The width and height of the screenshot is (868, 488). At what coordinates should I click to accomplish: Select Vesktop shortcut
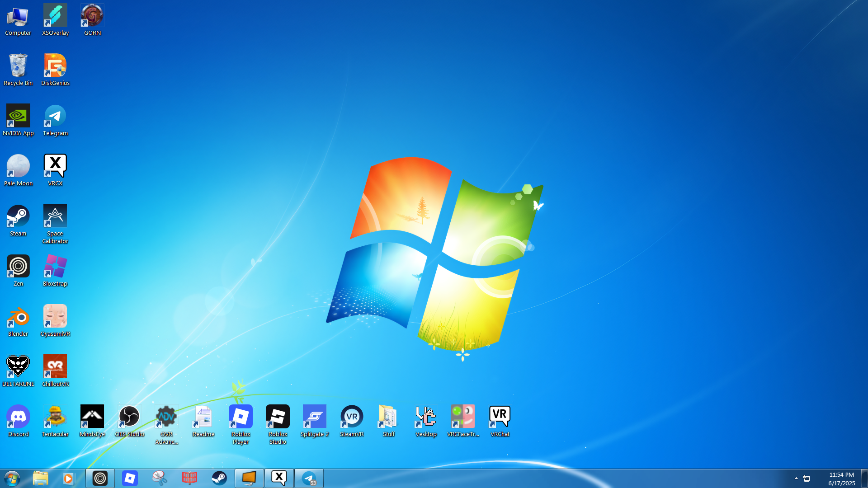pos(426,422)
